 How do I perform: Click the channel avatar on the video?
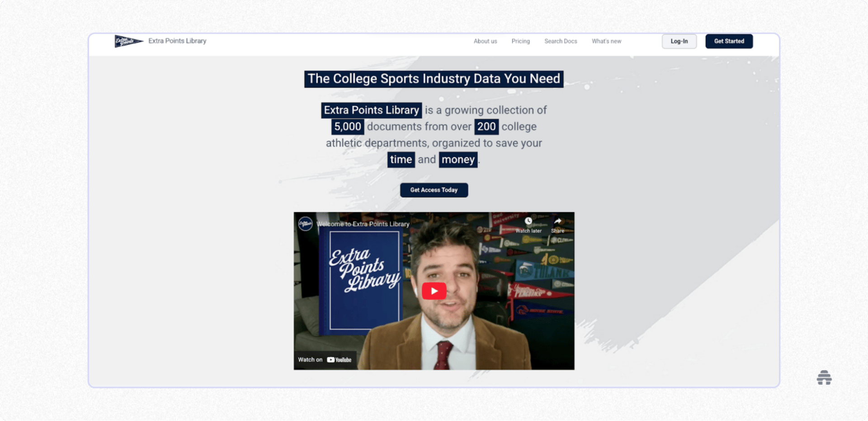point(305,224)
